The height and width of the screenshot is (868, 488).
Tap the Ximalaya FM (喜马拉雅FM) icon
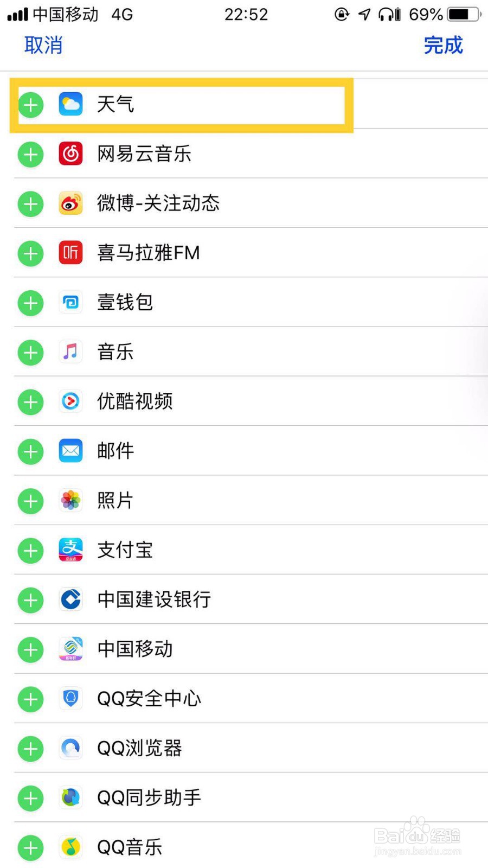click(70, 253)
